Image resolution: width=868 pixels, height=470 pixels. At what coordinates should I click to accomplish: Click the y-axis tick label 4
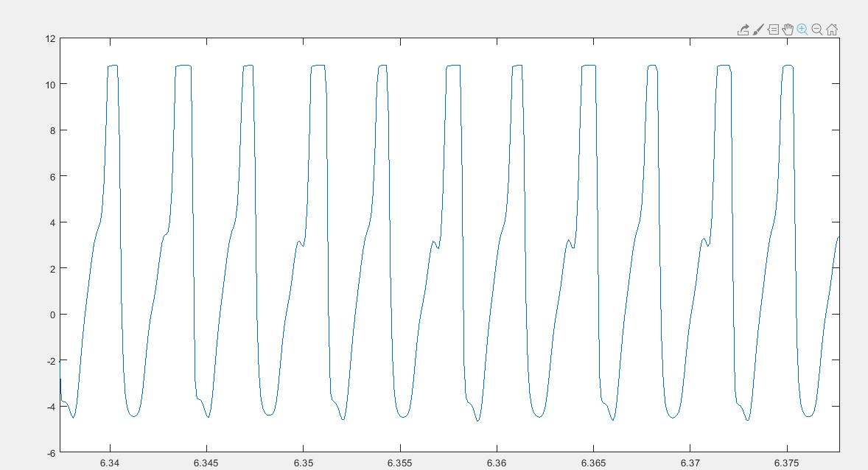52,222
